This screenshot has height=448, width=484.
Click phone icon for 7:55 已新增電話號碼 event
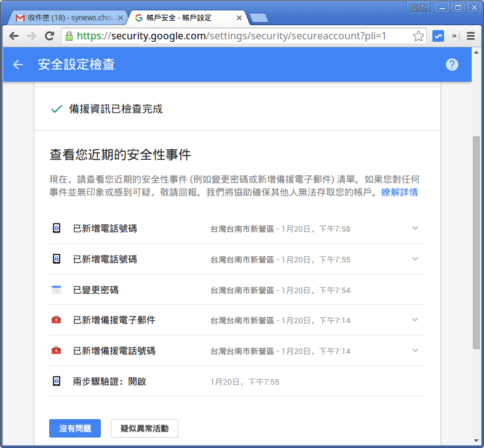click(x=57, y=259)
